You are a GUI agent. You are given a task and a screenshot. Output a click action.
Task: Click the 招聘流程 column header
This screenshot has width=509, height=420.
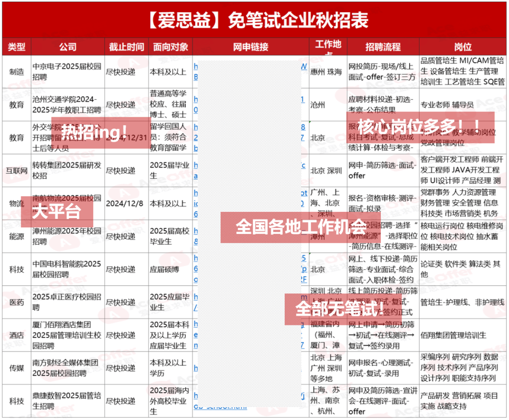click(383, 47)
